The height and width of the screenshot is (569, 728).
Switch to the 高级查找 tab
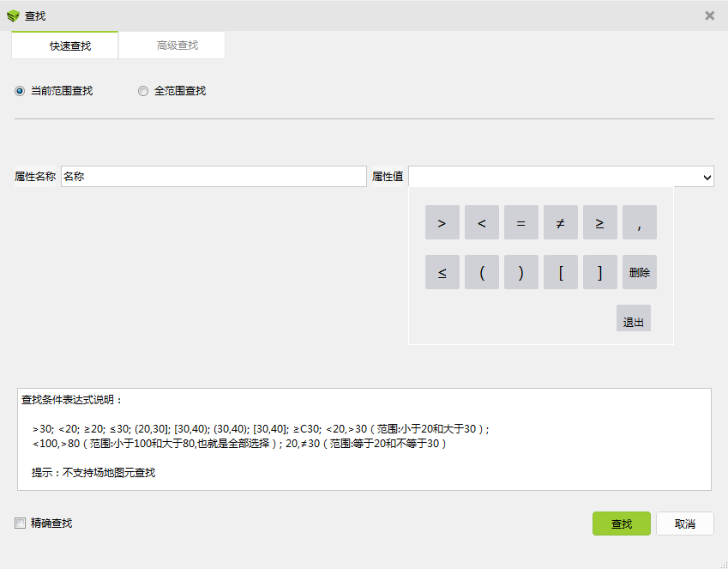point(171,45)
